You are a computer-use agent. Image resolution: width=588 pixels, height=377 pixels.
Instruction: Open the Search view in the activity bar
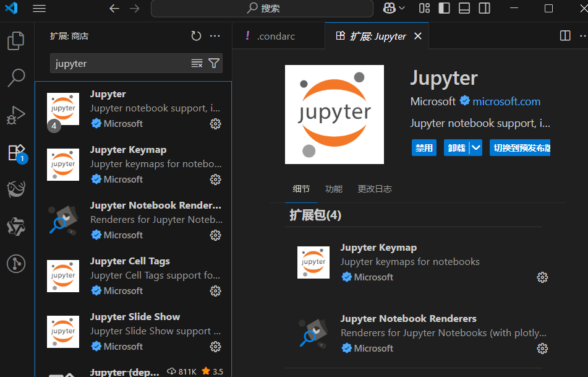click(16, 78)
